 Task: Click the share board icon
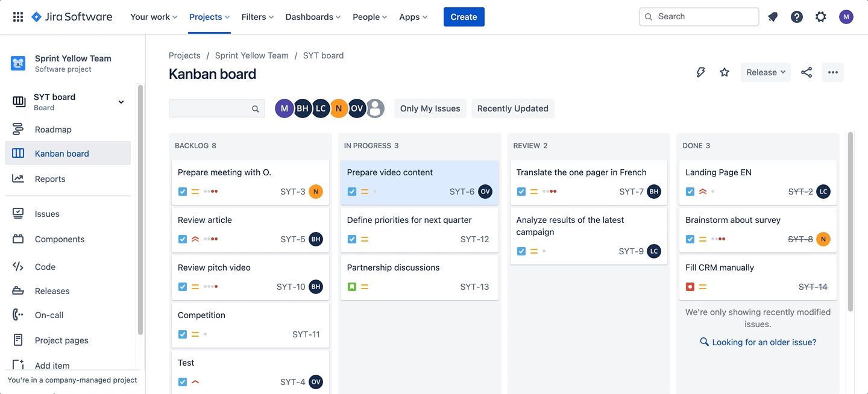[807, 72]
